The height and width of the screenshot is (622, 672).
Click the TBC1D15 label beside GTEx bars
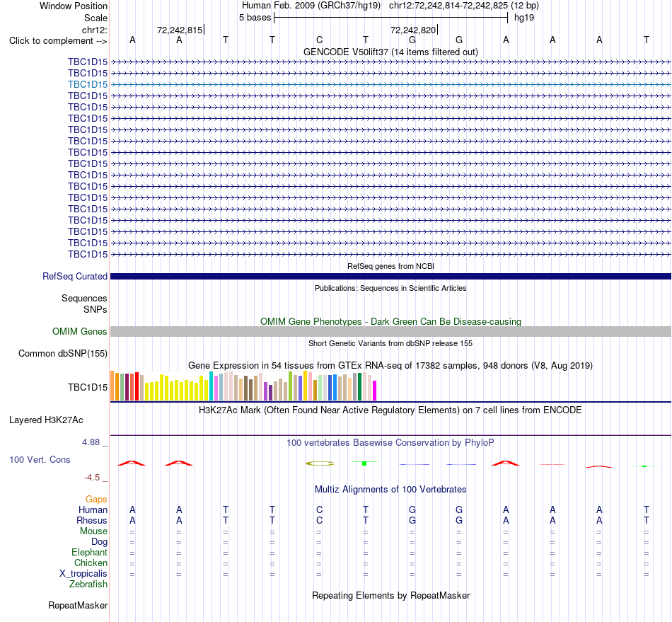pyautogui.click(x=88, y=388)
